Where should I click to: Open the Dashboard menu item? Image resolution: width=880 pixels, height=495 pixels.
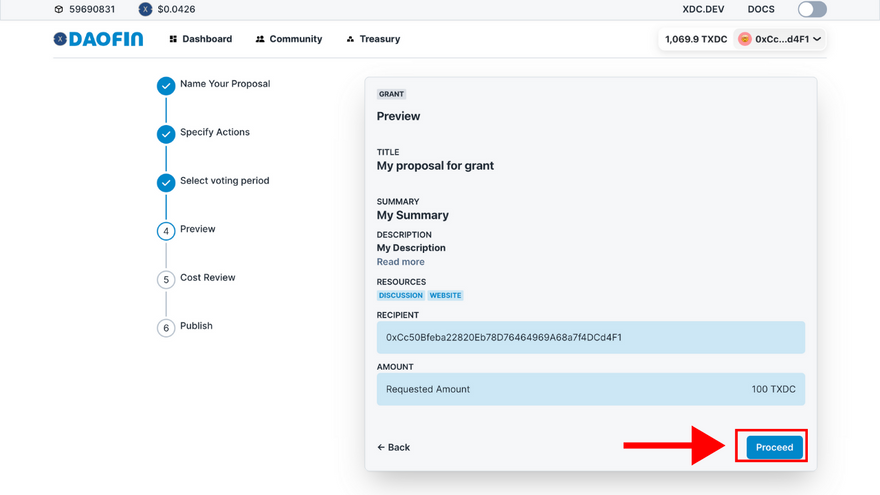click(200, 39)
